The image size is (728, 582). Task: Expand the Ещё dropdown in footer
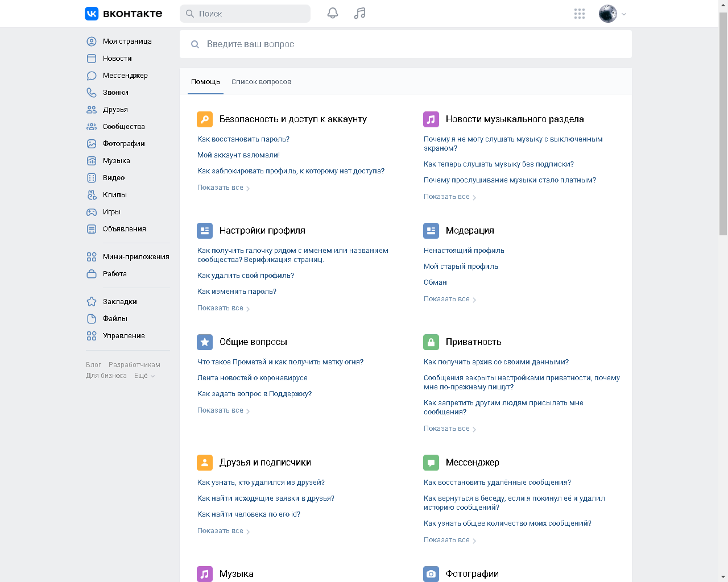pyautogui.click(x=144, y=376)
